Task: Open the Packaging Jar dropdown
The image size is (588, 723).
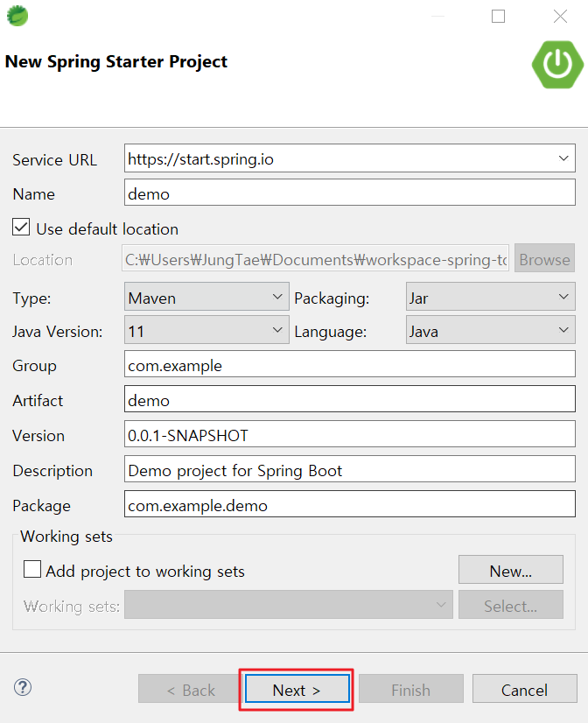Action: (x=490, y=297)
